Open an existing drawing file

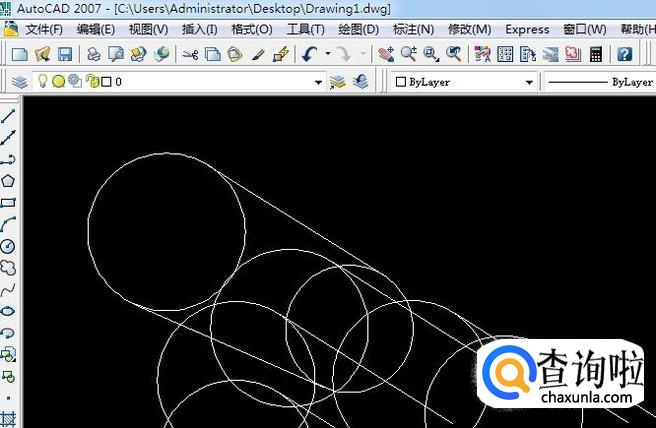42,54
